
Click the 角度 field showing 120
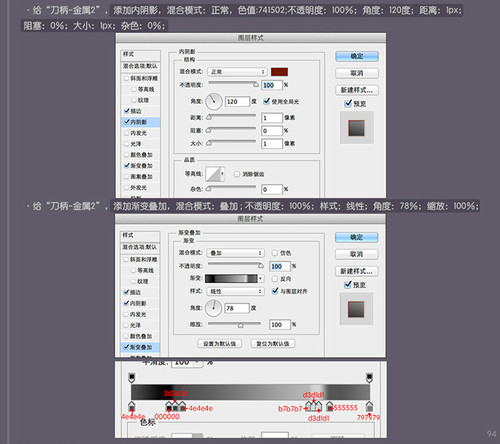point(237,102)
